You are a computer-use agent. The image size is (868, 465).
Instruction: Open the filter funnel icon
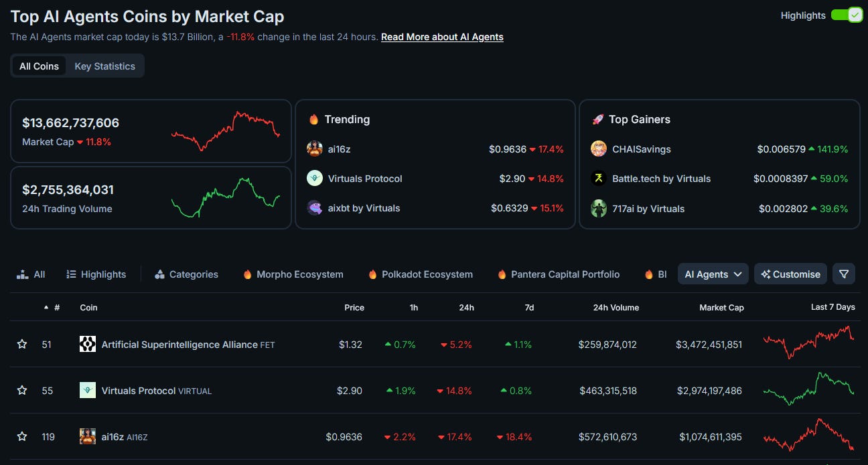click(844, 274)
